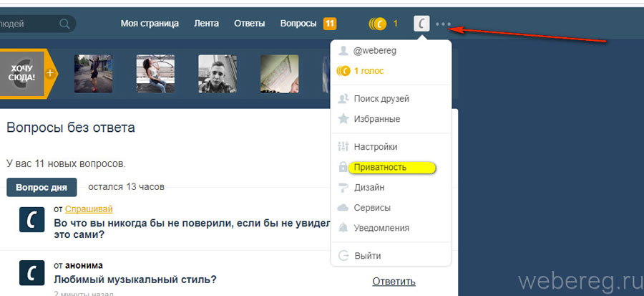Click the ХОЧУ СЮДА thumbnail
The height and width of the screenshot is (296, 644).
click(x=21, y=73)
